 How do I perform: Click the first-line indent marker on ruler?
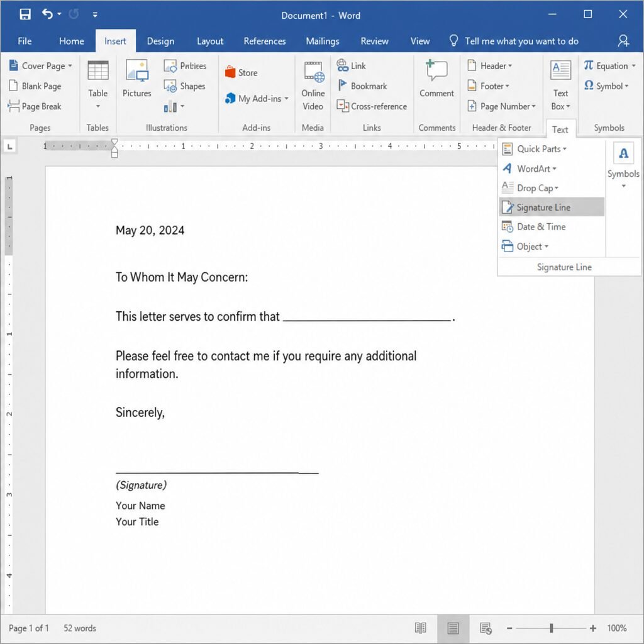tap(114, 142)
